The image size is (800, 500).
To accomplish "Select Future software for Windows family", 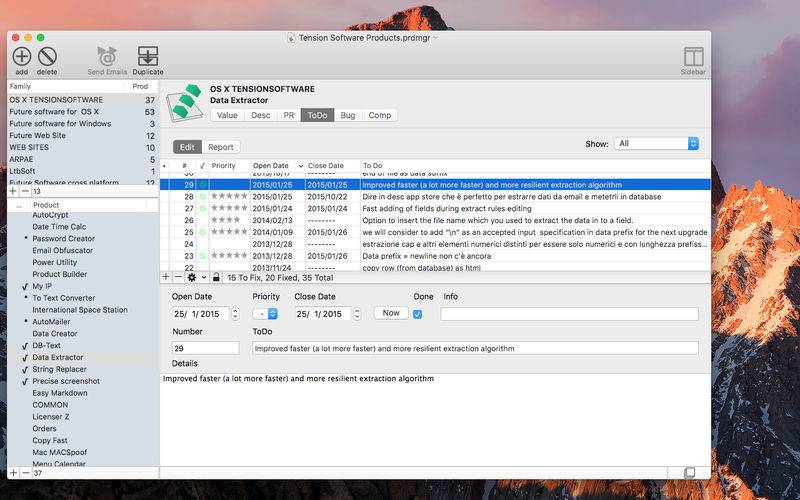I will coord(82,123).
